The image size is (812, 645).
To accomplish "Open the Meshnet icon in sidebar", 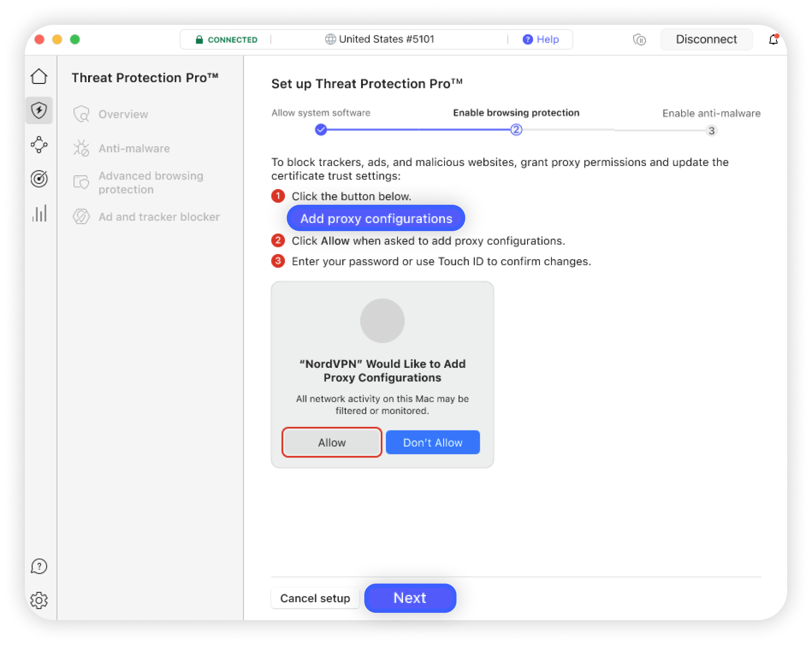I will 39,144.
